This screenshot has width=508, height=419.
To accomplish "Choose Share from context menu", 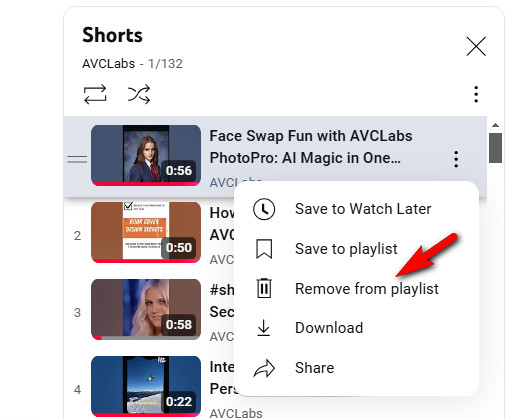I will tap(356, 368).
